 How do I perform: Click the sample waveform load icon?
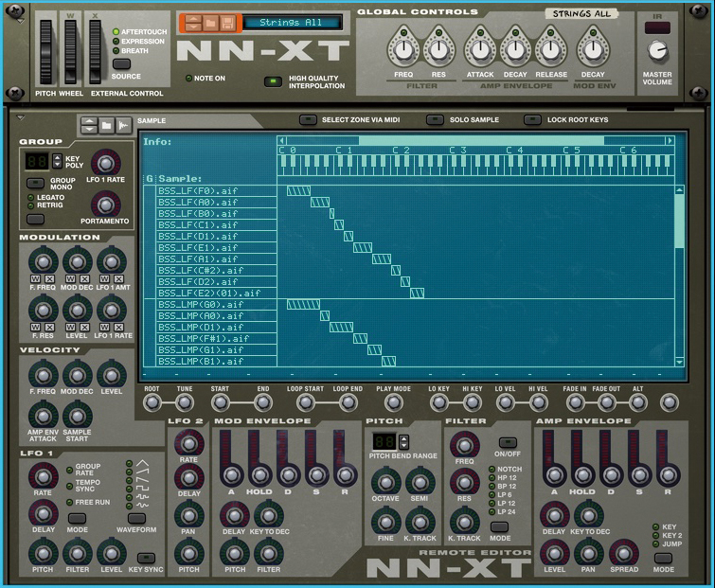click(123, 125)
